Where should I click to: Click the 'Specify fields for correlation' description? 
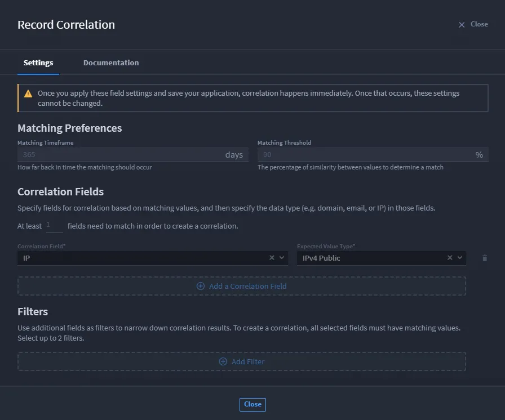[x=226, y=208]
